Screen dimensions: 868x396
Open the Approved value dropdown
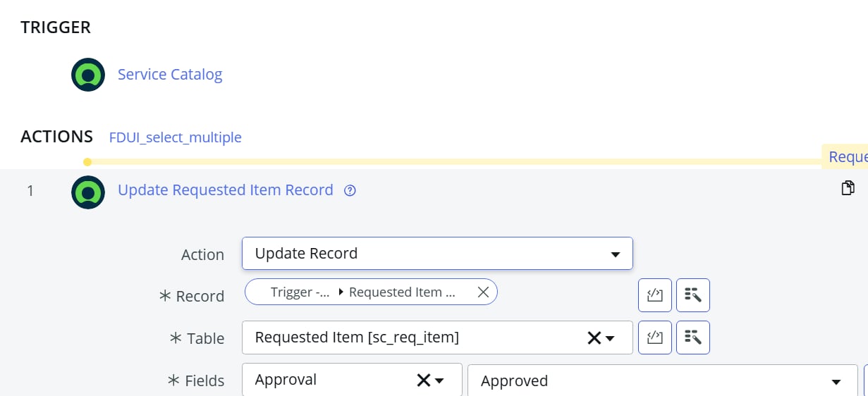[x=663, y=380]
